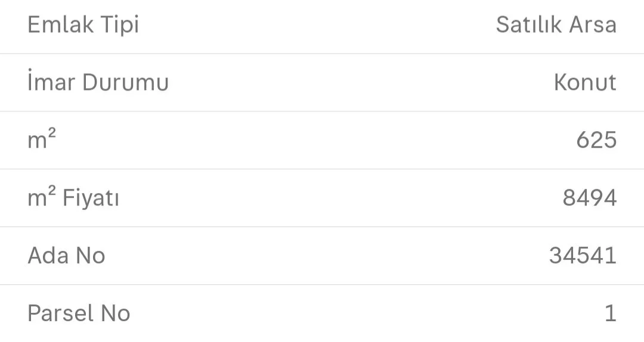This screenshot has height=342, width=644.
Task: Click the superscript 2 in m² Fiyatı
Action: point(52,191)
